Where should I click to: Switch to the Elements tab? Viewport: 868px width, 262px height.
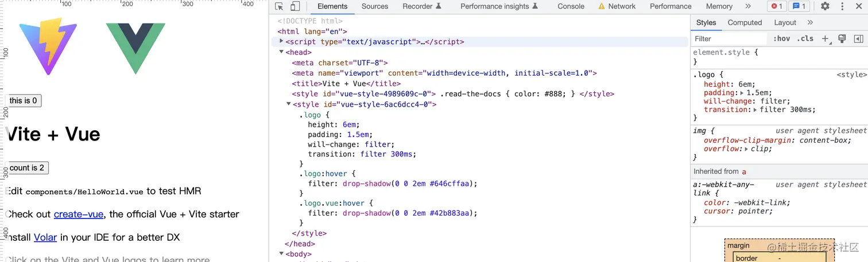pyautogui.click(x=332, y=6)
